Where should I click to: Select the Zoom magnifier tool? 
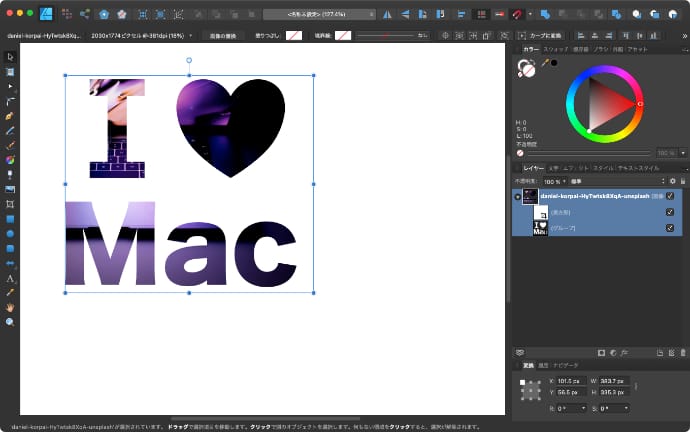click(10, 322)
